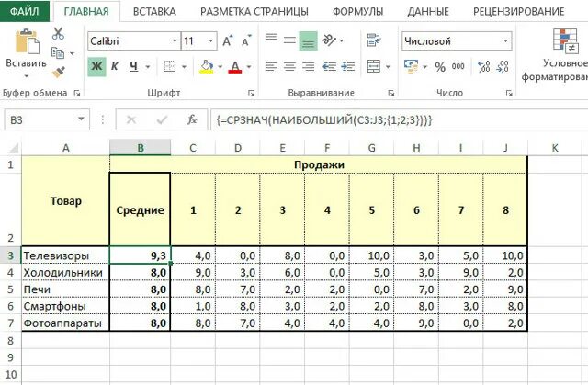Increase decimal places
Screen dimensions: 588x385
click(484, 67)
